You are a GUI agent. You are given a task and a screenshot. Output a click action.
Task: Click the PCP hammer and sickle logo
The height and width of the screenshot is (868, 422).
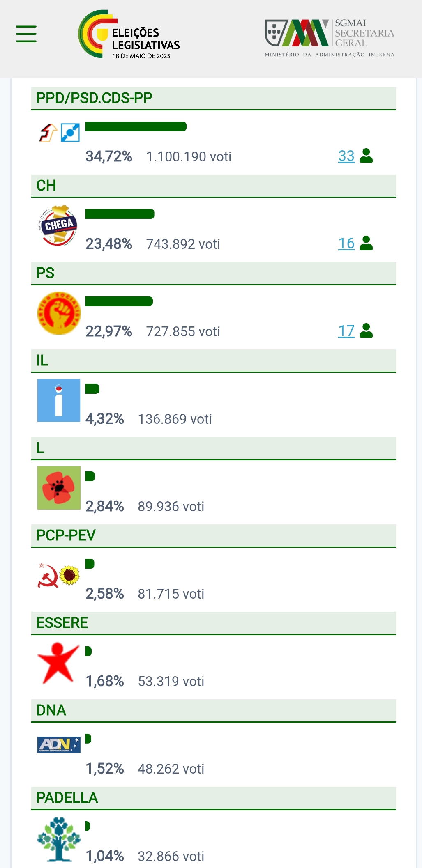click(x=48, y=575)
